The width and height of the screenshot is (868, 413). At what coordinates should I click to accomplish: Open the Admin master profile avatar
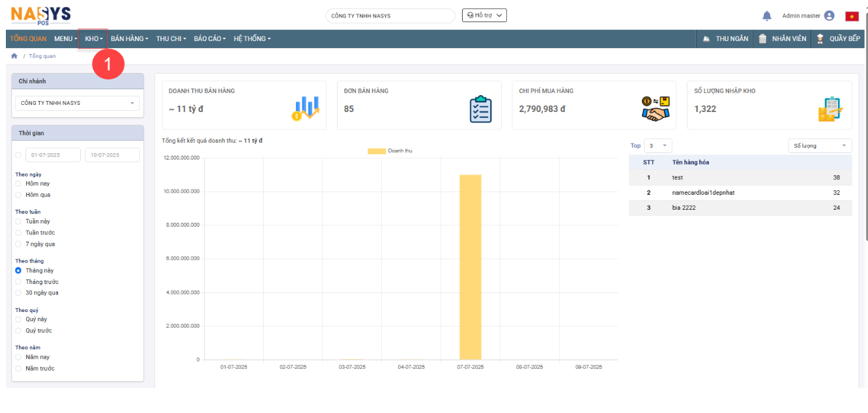point(829,16)
